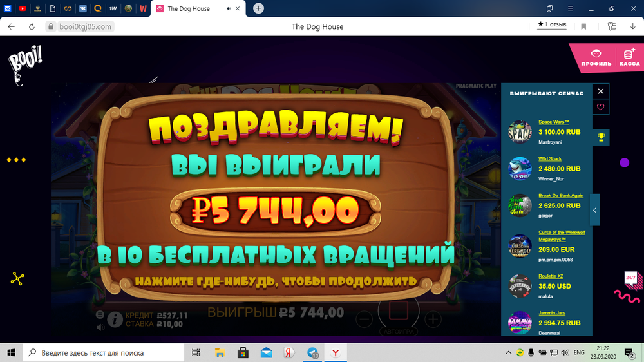The height and width of the screenshot is (362, 644).
Task: Open the slot game info button
Action: pos(115,319)
